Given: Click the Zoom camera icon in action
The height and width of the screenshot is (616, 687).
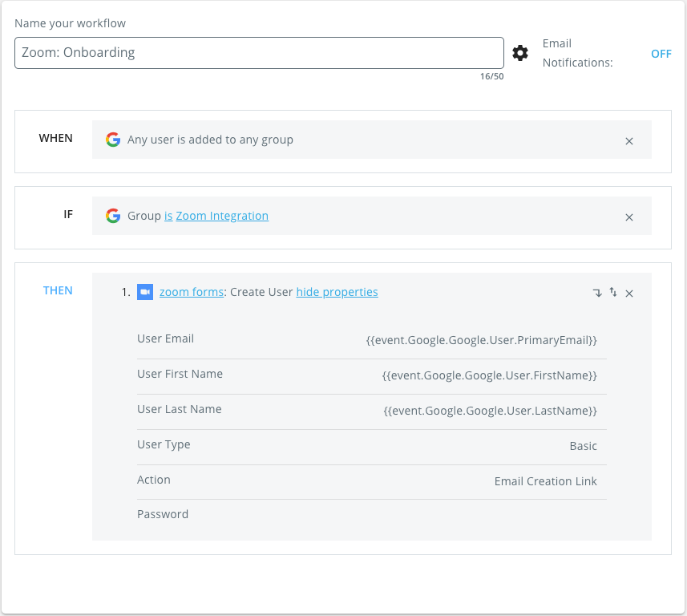Looking at the screenshot, I should pos(145,292).
